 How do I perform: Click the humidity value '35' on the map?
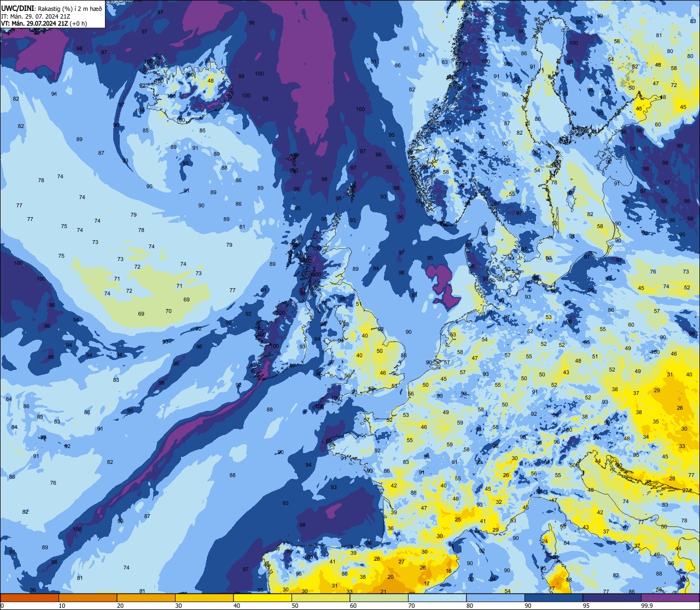(x=656, y=422)
